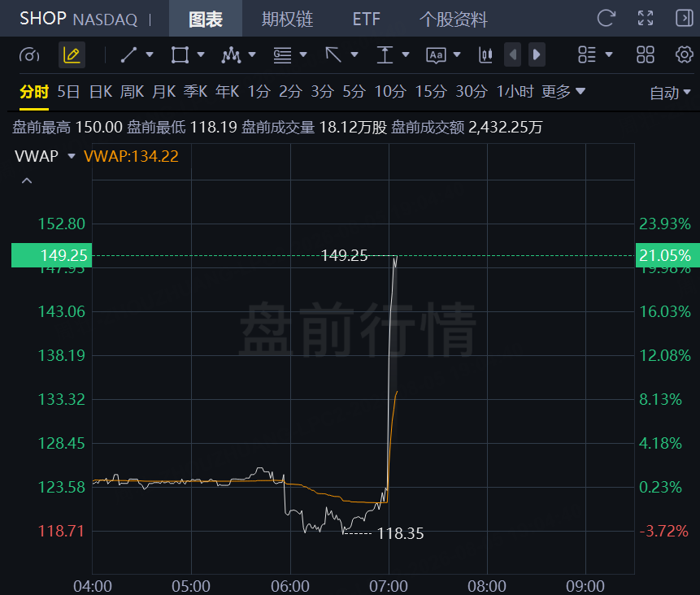This screenshot has width=700, height=595.
Task: Open the ETF tab
Action: pyautogui.click(x=366, y=19)
